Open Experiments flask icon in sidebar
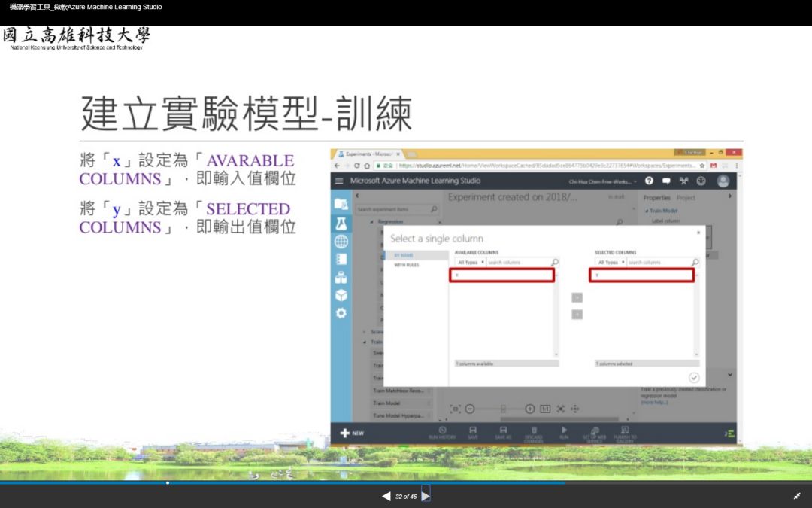Viewport: 812px width, 508px height. [x=341, y=224]
